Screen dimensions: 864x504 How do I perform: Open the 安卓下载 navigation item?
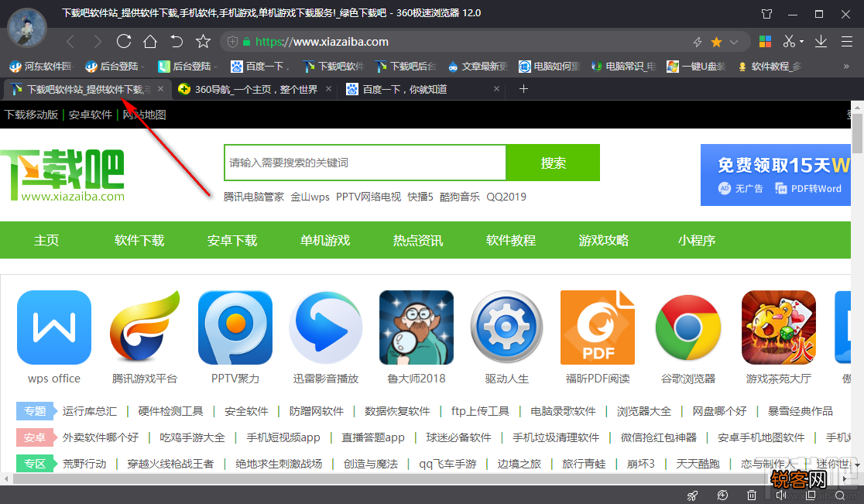232,240
